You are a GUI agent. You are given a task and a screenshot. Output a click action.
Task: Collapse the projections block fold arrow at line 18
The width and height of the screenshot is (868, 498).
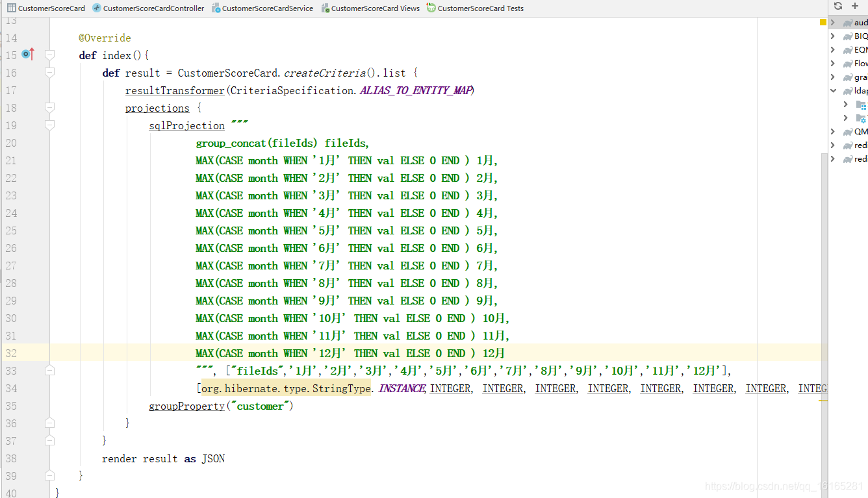49,108
